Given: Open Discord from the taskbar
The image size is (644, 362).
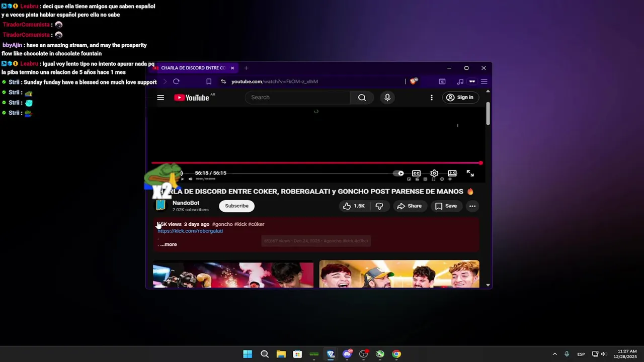Looking at the screenshot, I should (347, 354).
